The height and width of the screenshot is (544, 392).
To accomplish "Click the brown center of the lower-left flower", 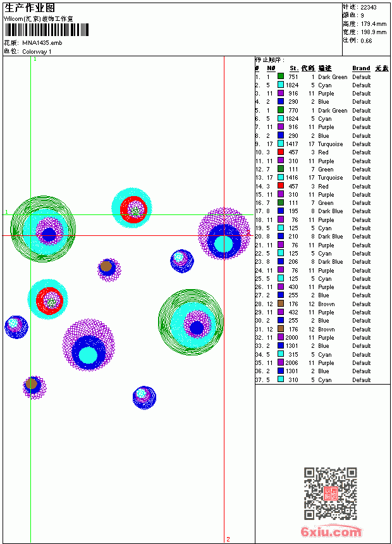I will click(x=31, y=383).
